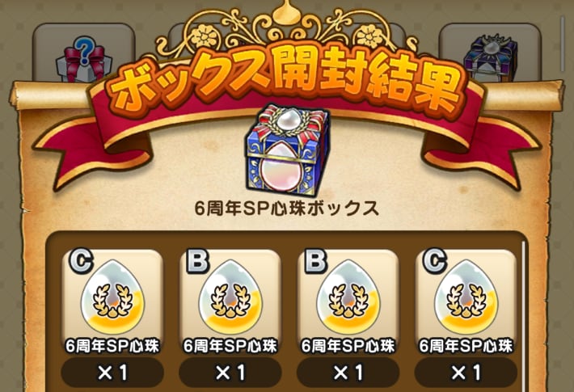Tap the ×1 quantity under third pearl

348,373
